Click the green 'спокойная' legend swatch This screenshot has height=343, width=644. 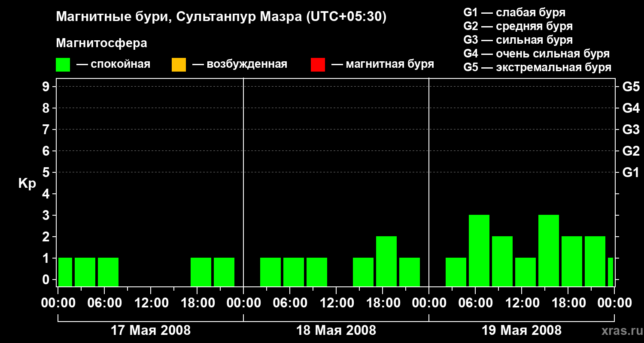point(63,64)
